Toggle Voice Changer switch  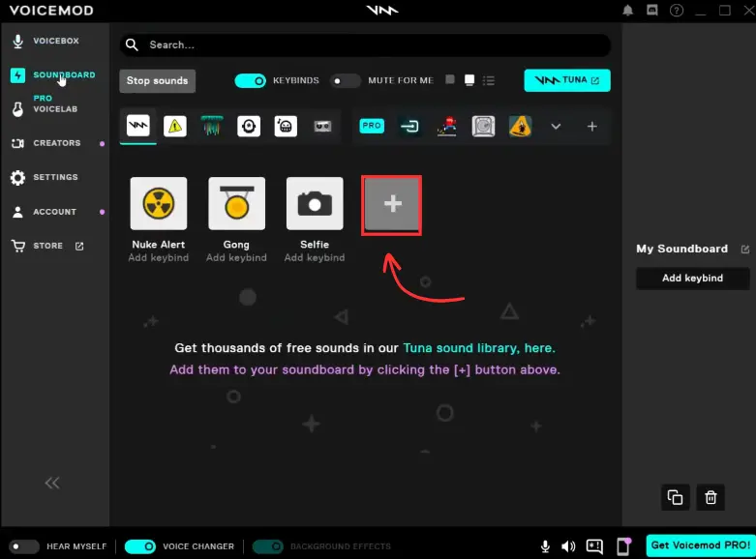(140, 546)
